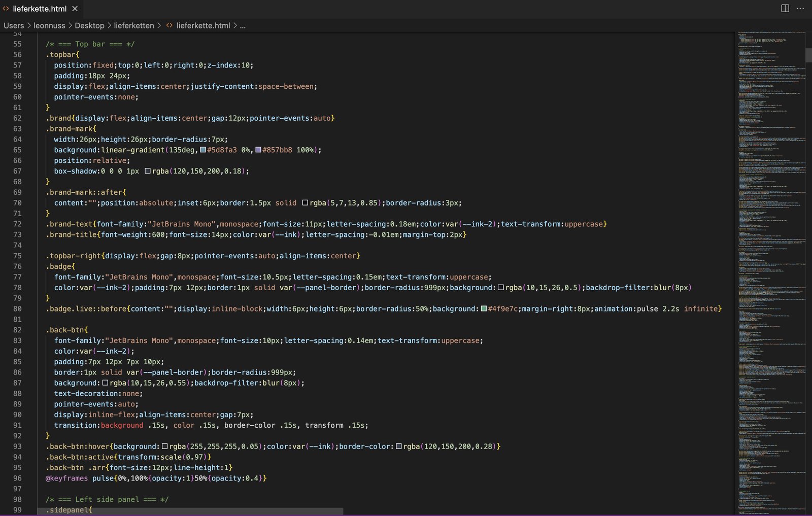Click the '@keyframes' keyword on line 96
The height and width of the screenshot is (516, 812).
point(66,478)
